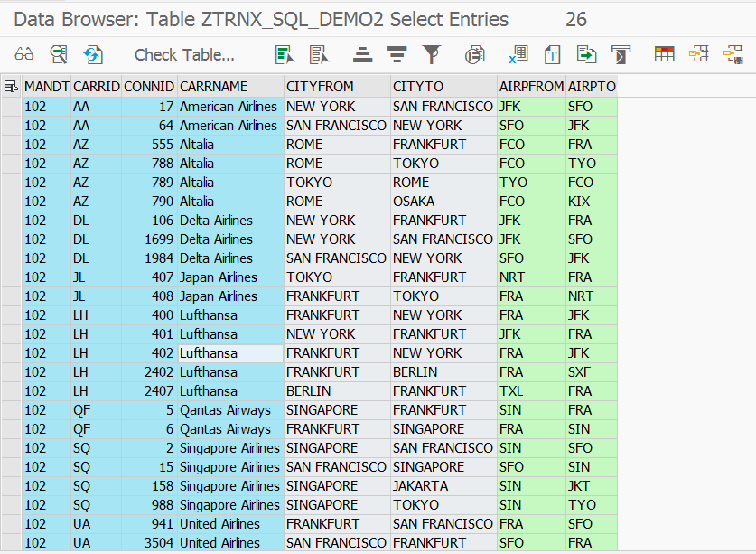Click the Save Layout icon
The image size is (756, 554).
point(733,54)
